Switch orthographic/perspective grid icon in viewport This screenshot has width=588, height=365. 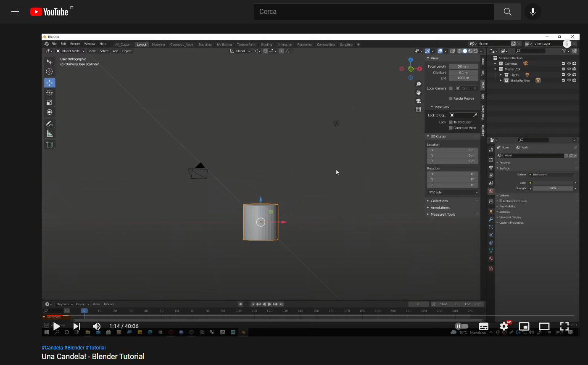[x=418, y=109]
